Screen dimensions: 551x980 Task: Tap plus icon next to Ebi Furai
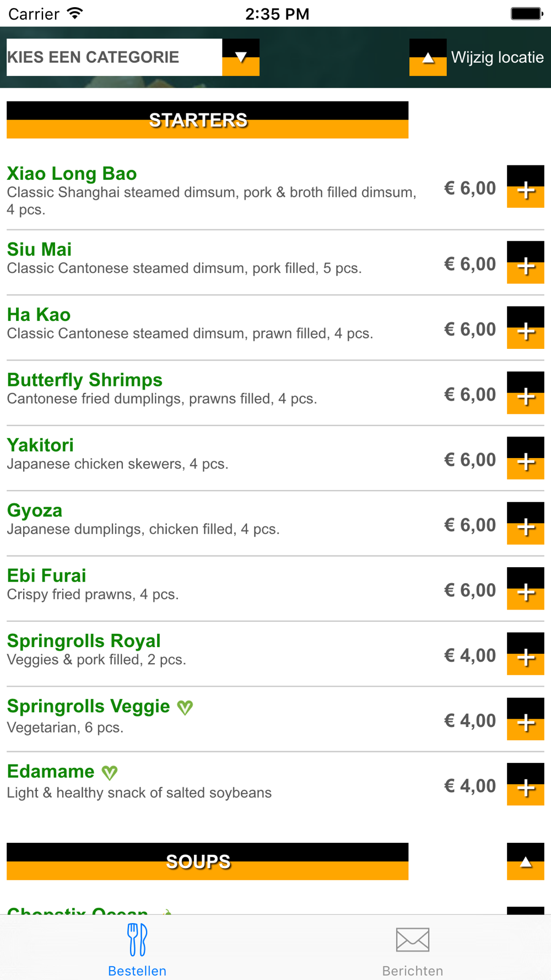pyautogui.click(x=525, y=589)
